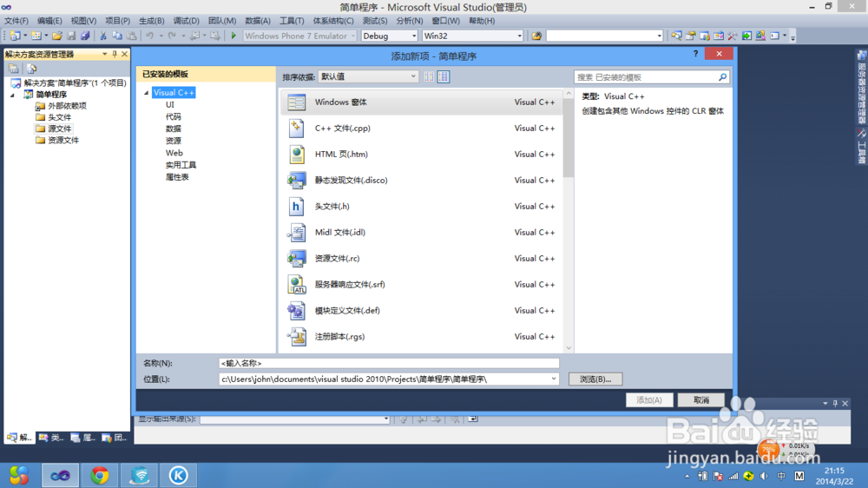Viewport: 868px width, 488px height.
Task: Click the Cut scissors icon
Action: pos(103,36)
